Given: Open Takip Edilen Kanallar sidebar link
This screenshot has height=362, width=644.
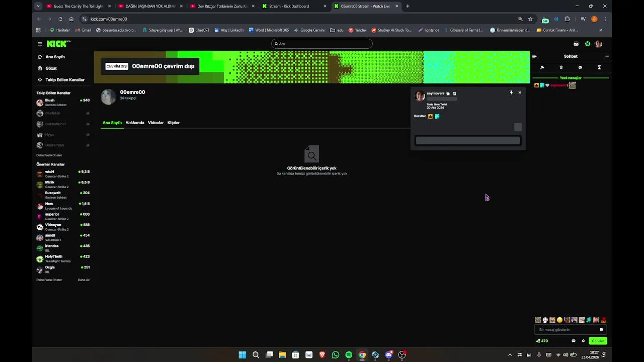Looking at the screenshot, I should click(61, 80).
